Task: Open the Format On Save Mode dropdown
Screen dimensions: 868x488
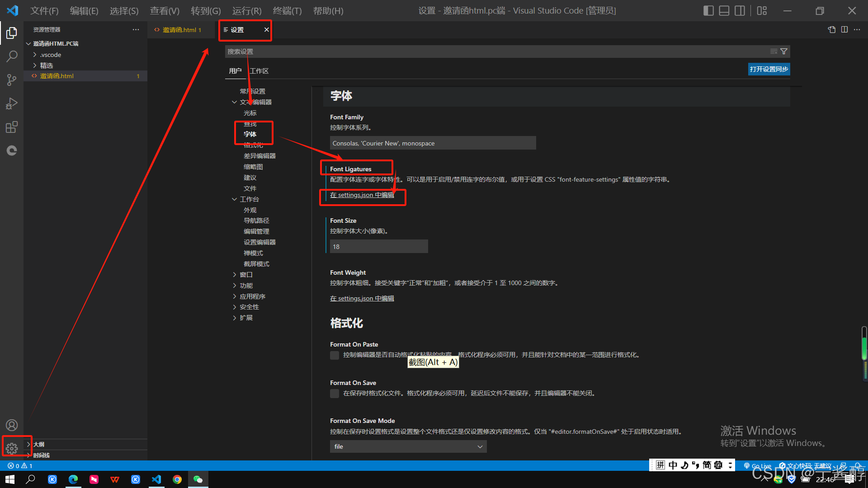Action: (x=408, y=446)
